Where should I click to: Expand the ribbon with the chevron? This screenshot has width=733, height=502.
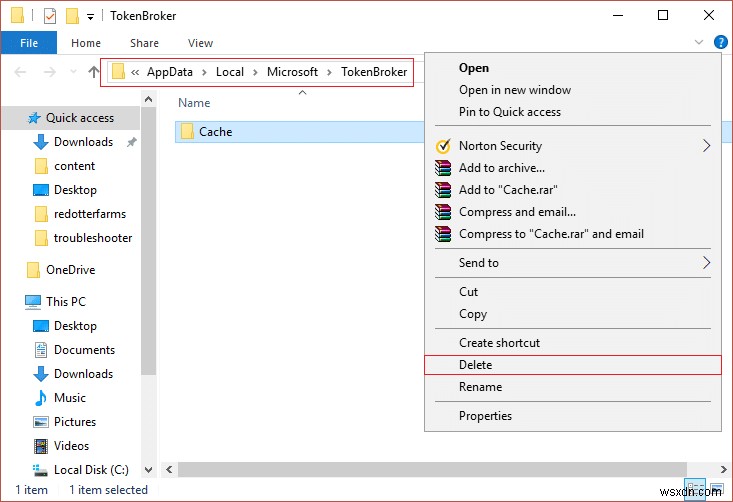point(699,42)
